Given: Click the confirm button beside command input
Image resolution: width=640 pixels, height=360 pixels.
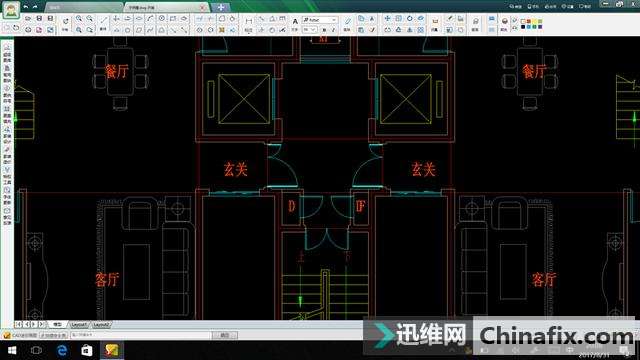Looking at the screenshot, I should (x=225, y=335).
